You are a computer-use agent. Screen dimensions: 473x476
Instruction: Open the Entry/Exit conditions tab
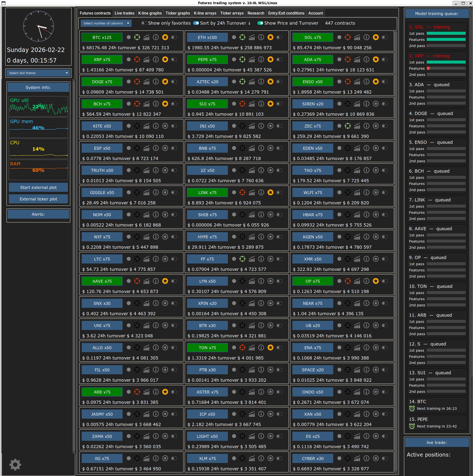[x=286, y=13]
